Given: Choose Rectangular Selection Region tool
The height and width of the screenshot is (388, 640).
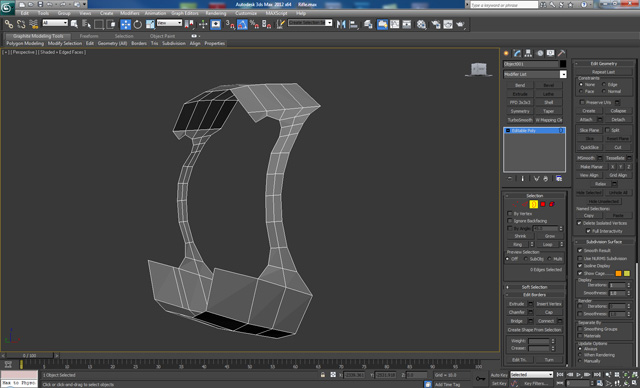Looking at the screenshot, I should coord(99,24).
